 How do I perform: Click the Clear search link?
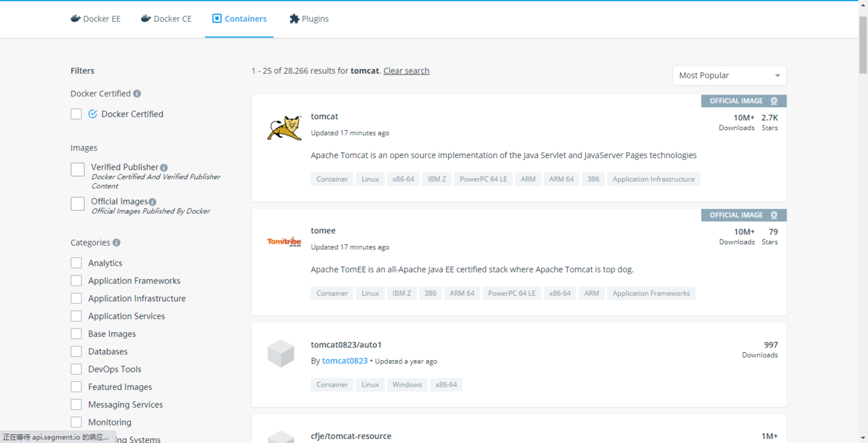pos(406,71)
